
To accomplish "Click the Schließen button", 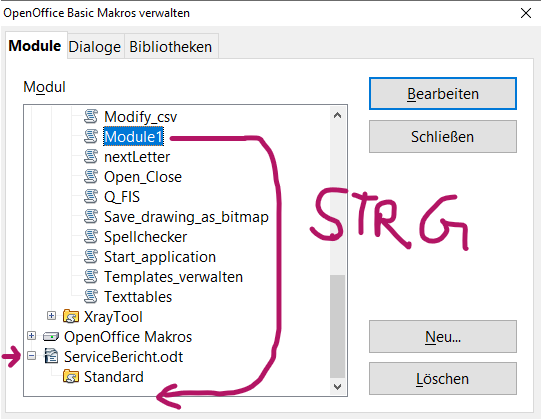I will point(443,136).
